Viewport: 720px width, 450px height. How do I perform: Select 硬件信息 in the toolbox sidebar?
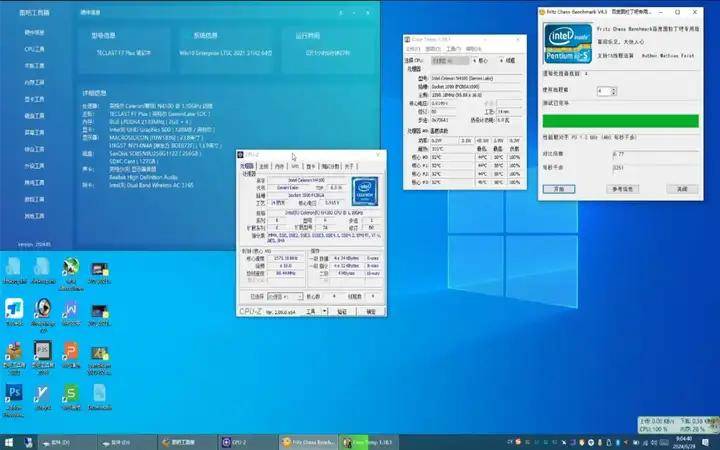(34, 33)
